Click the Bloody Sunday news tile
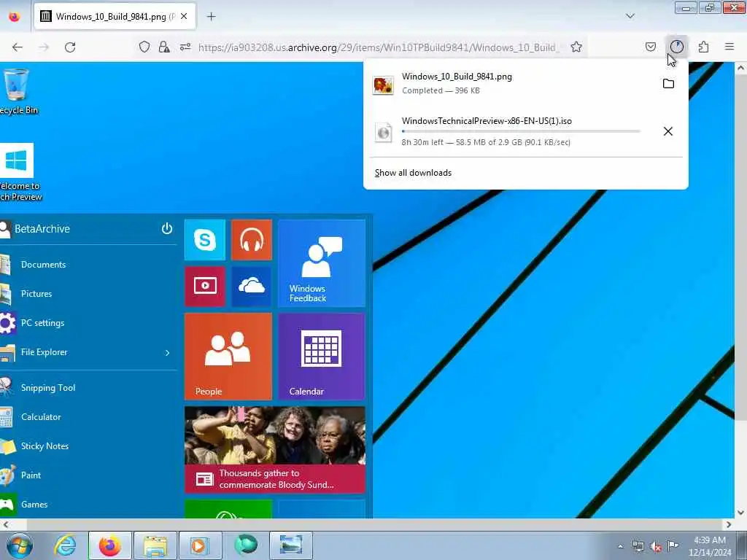 click(275, 449)
